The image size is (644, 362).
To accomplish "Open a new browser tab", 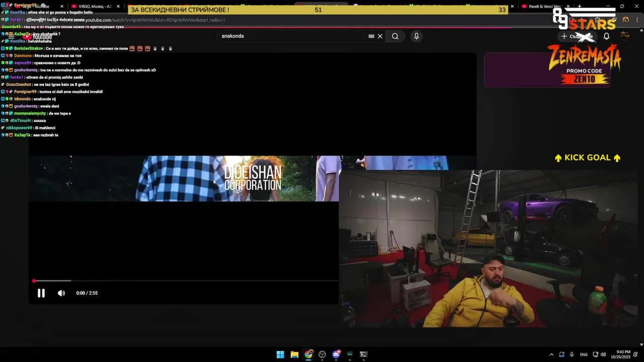I will (580, 7).
